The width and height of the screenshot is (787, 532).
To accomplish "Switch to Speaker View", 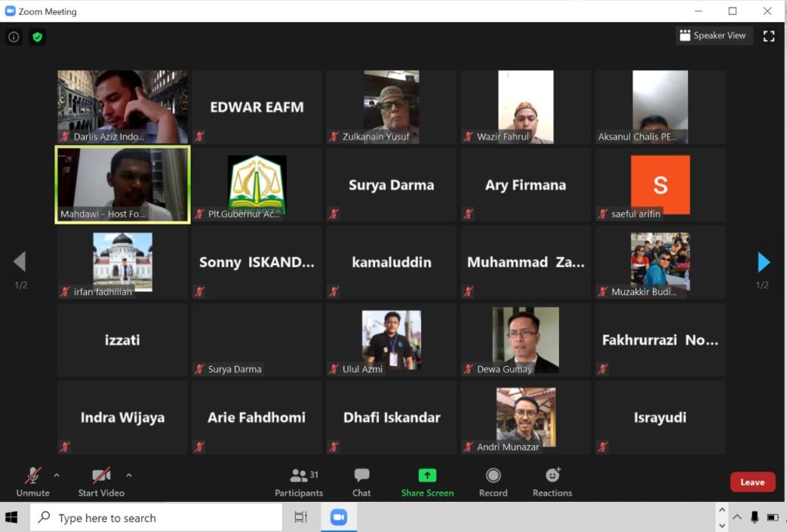I will (x=712, y=35).
